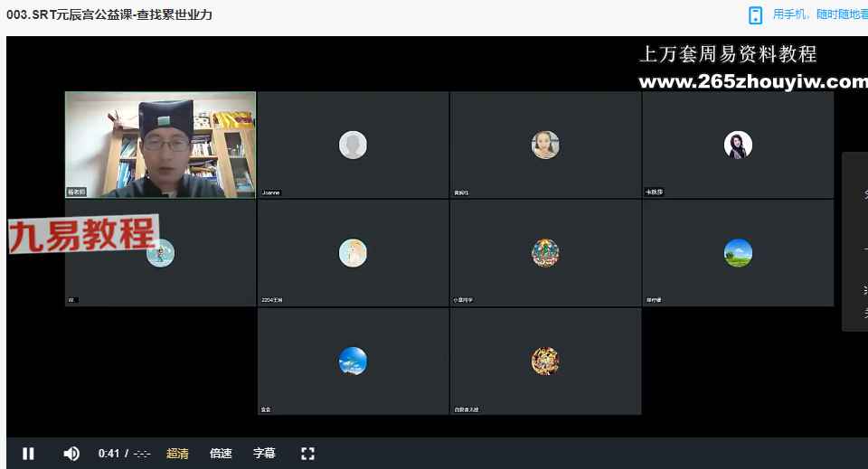Image resolution: width=868 pixels, height=469 pixels.
Task: Click the video title 003.SRT元辰宫公益课
Action: (x=109, y=15)
